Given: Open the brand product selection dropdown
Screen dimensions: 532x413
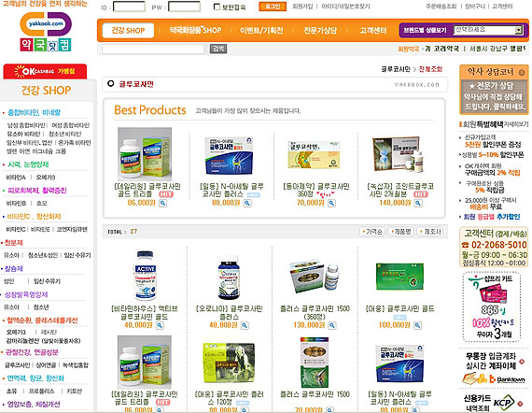Looking at the screenshot, I should point(488,30).
